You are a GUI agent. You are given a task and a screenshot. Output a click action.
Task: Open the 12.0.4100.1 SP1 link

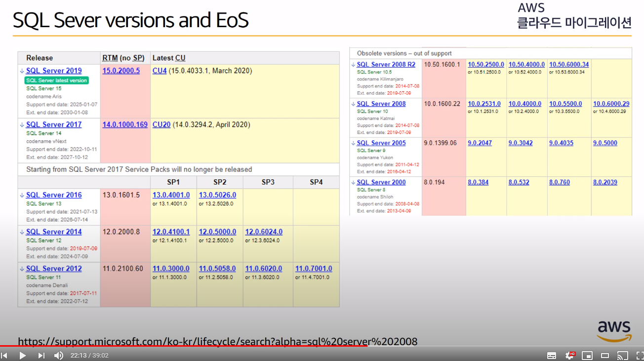[x=171, y=232]
